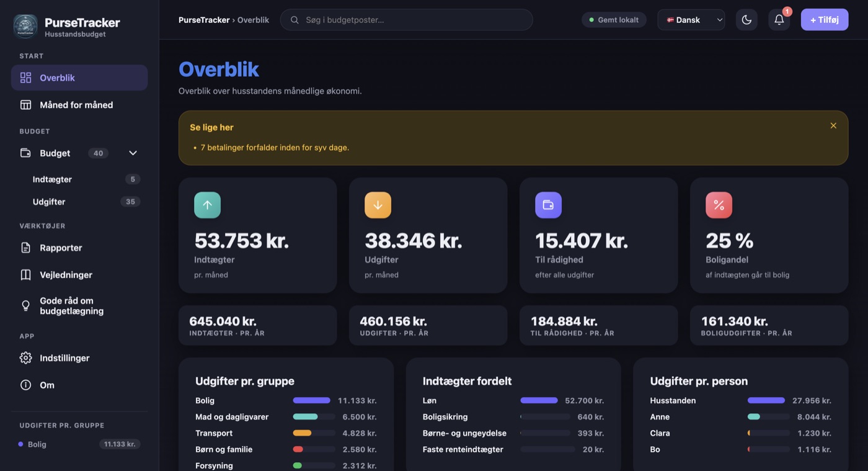Click the search magnifier icon

click(295, 20)
